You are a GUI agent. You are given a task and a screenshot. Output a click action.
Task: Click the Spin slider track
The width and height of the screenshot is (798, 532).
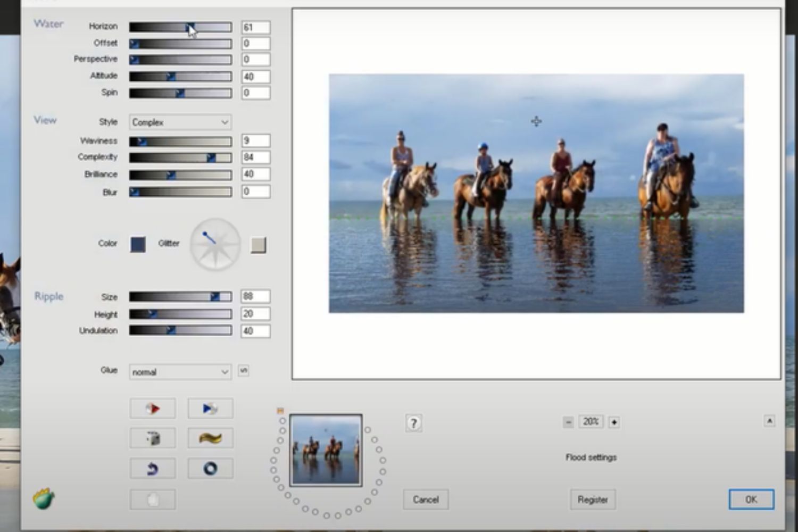(x=180, y=93)
